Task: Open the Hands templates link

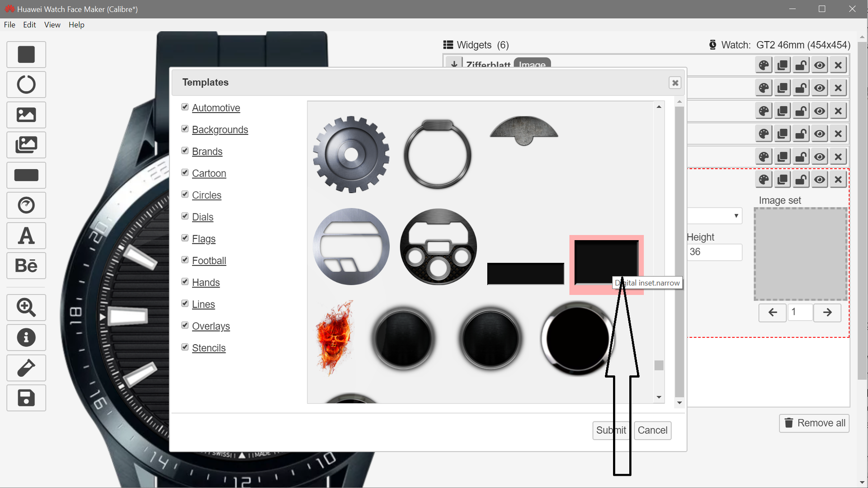Action: pyautogui.click(x=206, y=282)
